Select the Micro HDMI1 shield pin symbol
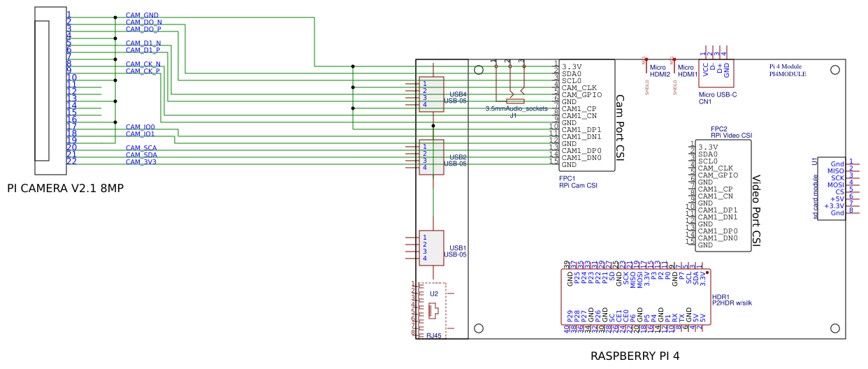868x369 pixels. (x=674, y=73)
